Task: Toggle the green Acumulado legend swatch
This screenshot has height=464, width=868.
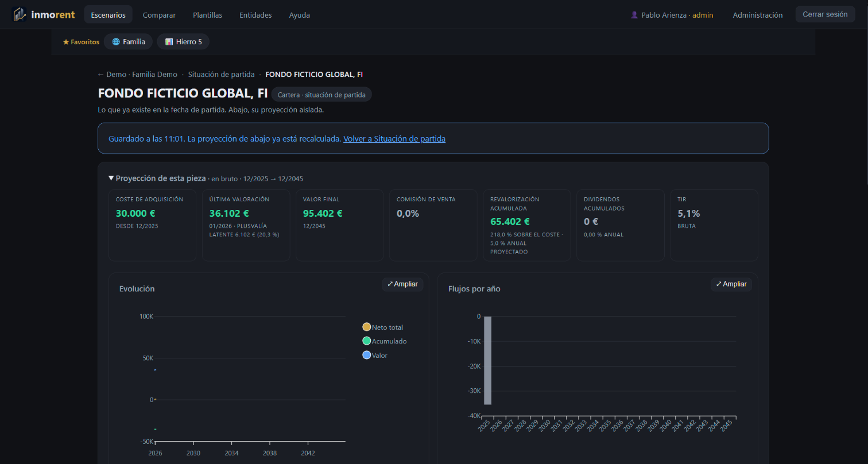Action: [367, 341]
